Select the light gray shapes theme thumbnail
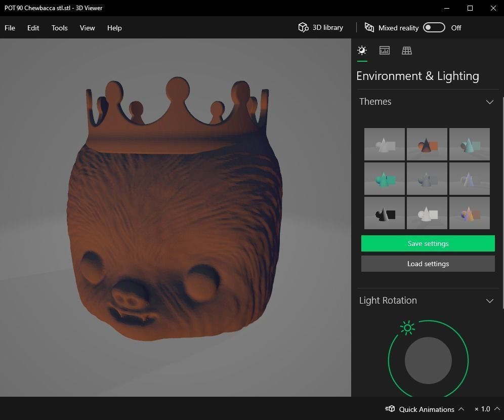 pyautogui.click(x=427, y=213)
